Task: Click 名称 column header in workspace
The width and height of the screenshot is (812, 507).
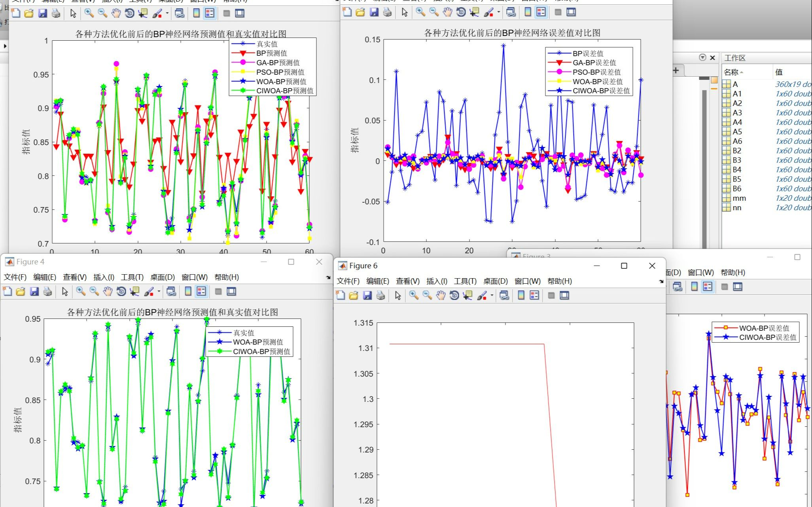Action: (732, 72)
